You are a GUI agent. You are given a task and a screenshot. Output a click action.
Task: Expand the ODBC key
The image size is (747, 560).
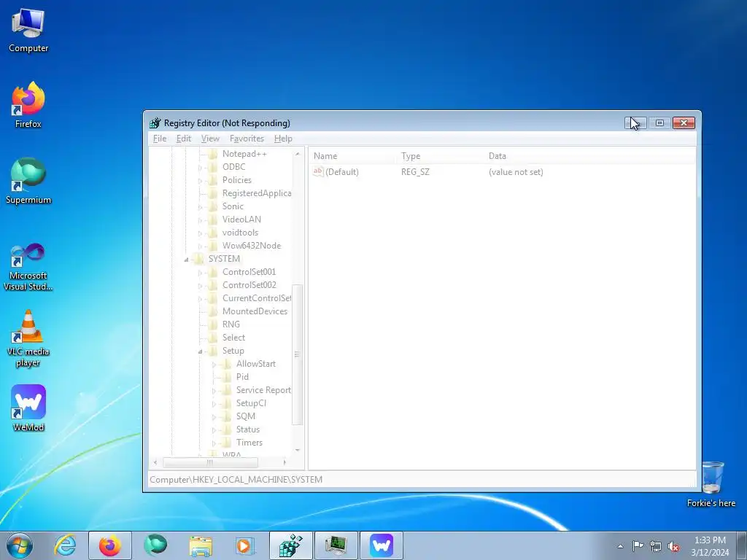200,167
